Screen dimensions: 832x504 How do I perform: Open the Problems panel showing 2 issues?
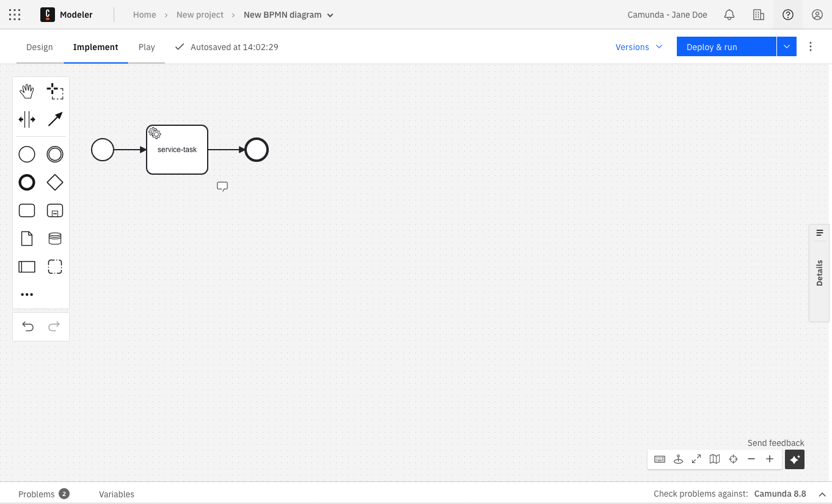point(43,494)
